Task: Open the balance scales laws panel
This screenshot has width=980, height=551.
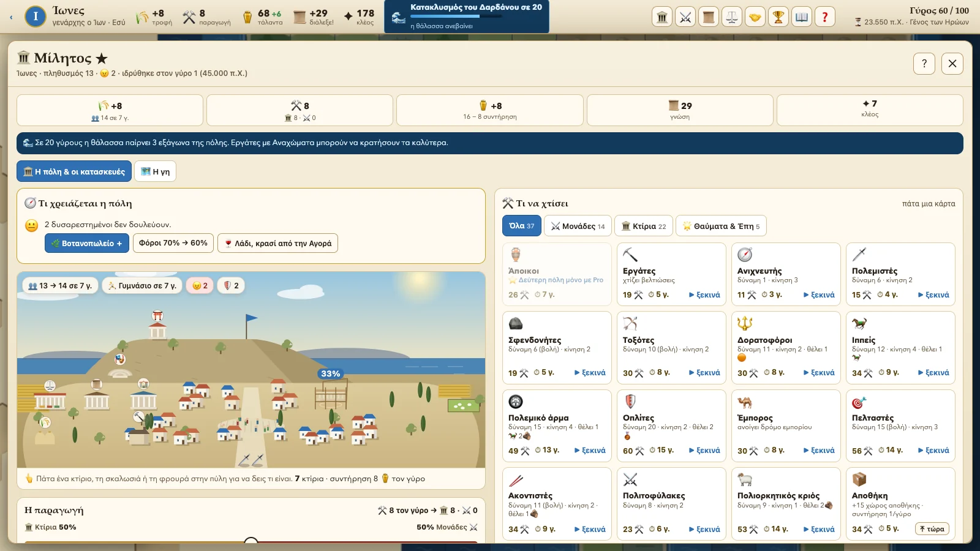Action: tap(732, 17)
